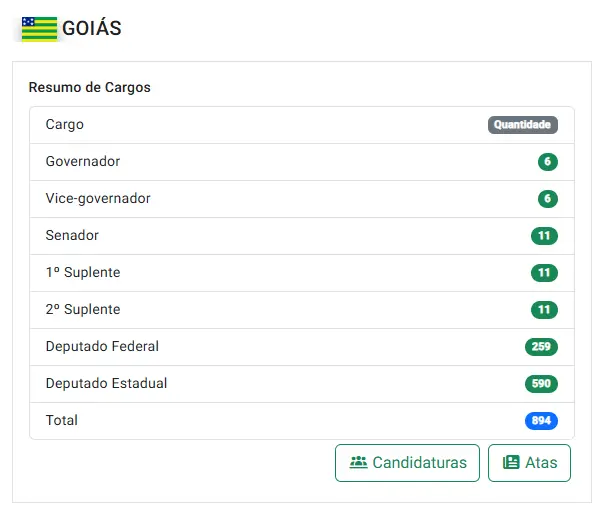Select the Governador row
This screenshot has height=507, width=600.
pos(302,162)
